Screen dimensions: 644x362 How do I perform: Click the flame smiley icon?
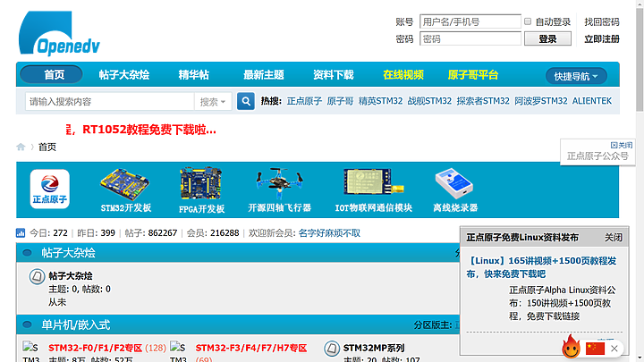(x=572, y=347)
